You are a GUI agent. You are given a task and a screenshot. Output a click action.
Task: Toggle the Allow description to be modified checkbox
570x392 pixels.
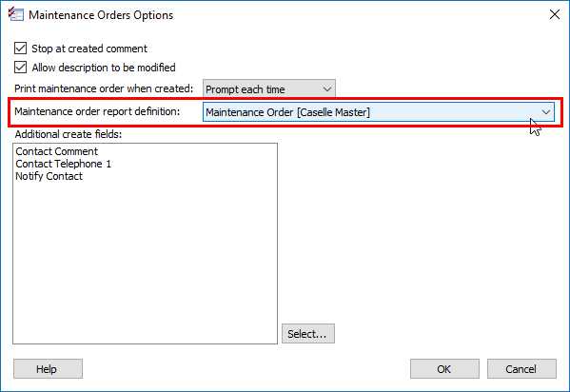tap(20, 68)
